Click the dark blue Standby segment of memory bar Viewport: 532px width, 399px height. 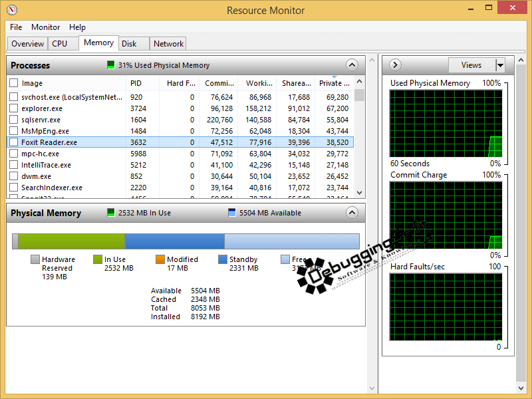coord(175,241)
